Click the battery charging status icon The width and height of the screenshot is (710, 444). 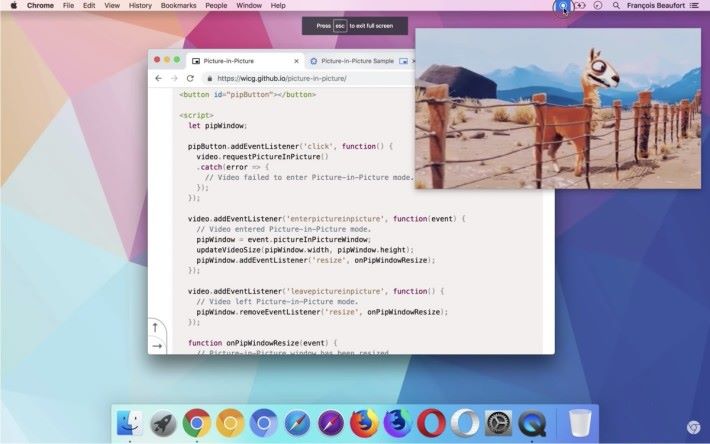coord(581,5)
